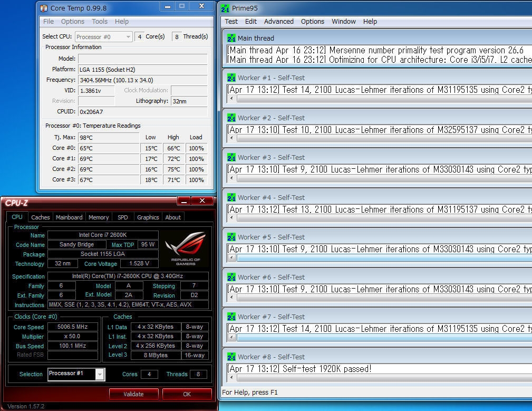Click the Main thread window icon
This screenshot has height=411, width=532.
(x=231, y=38)
